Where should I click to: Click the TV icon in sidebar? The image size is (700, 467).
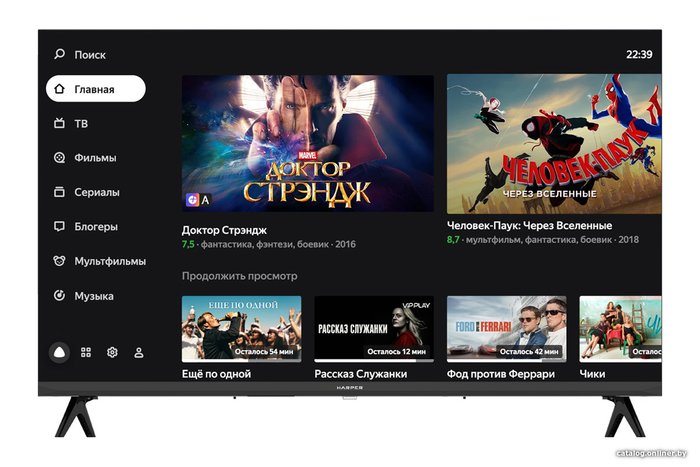[59, 123]
